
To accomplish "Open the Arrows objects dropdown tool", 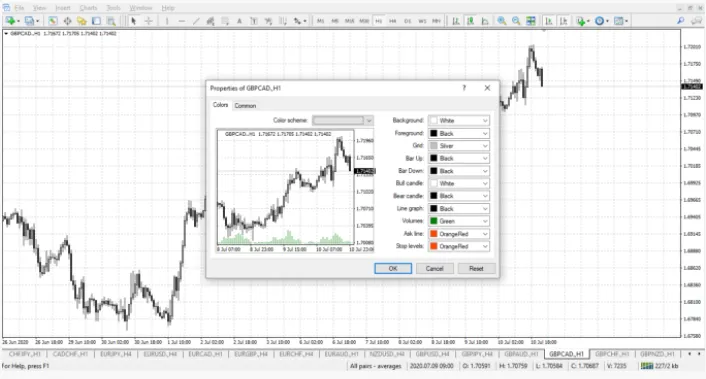I will click(x=299, y=21).
